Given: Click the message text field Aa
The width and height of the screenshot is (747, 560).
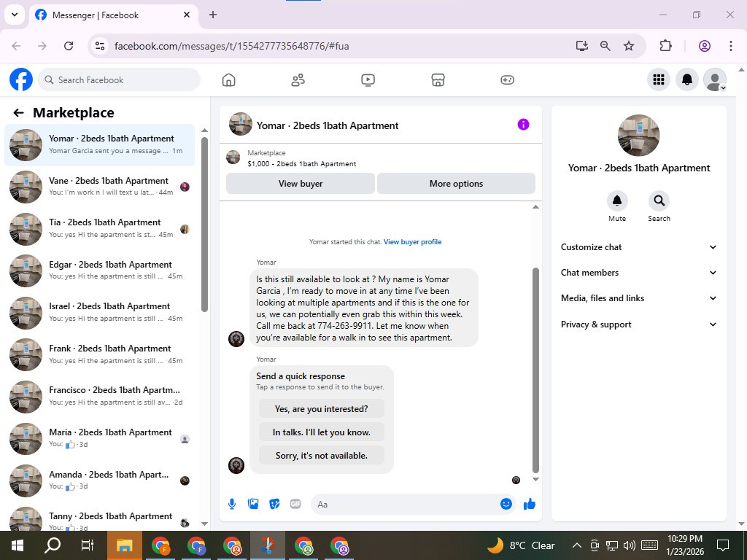Looking at the screenshot, I should click(405, 505).
